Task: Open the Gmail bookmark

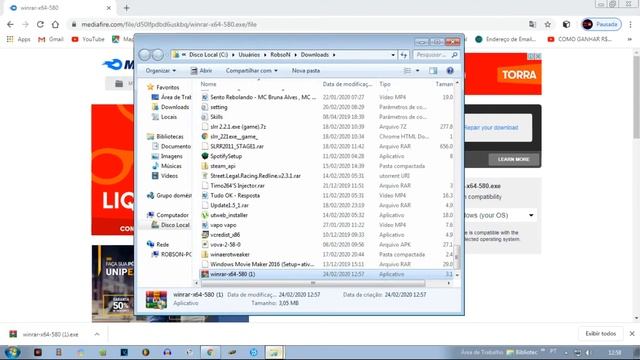Action: (51, 39)
